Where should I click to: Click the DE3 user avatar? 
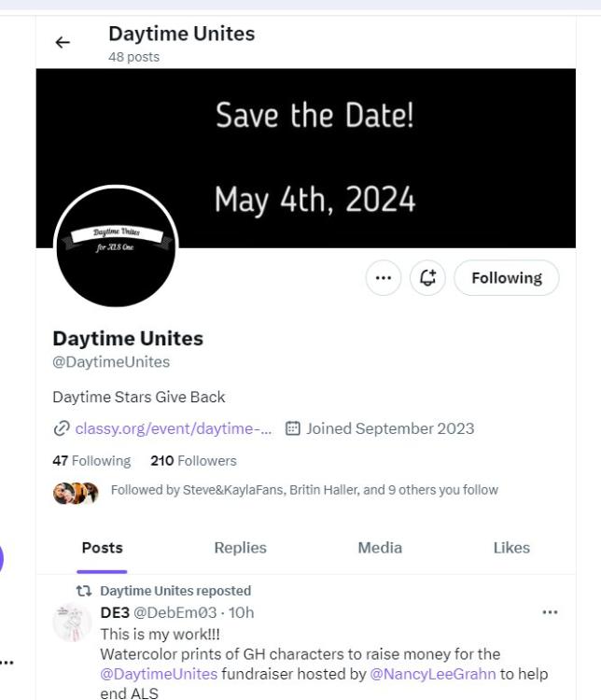click(72, 623)
